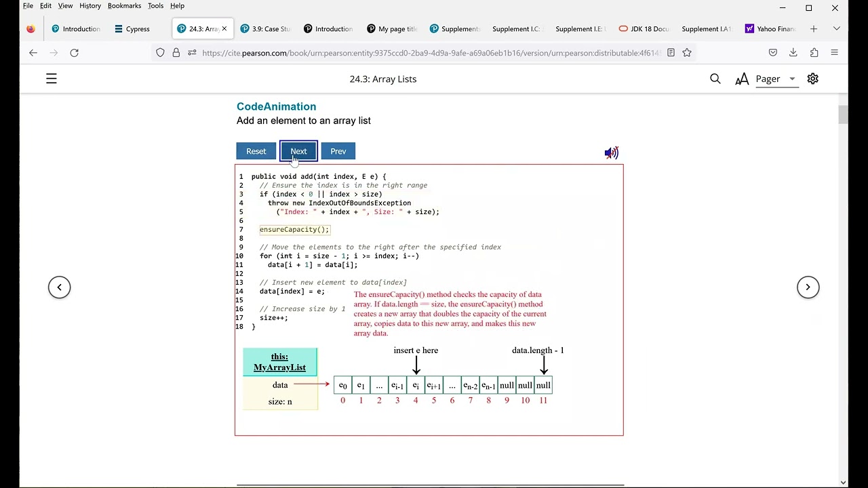
Task: Bookmark this page with the star icon
Action: pyautogui.click(x=687, y=53)
